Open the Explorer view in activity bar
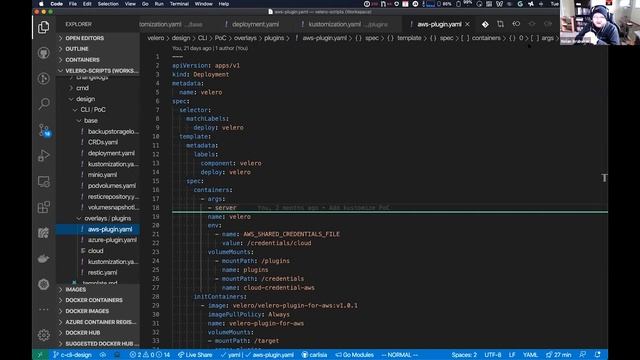Image resolution: width=640 pixels, height=360 pixels. pos(44,27)
